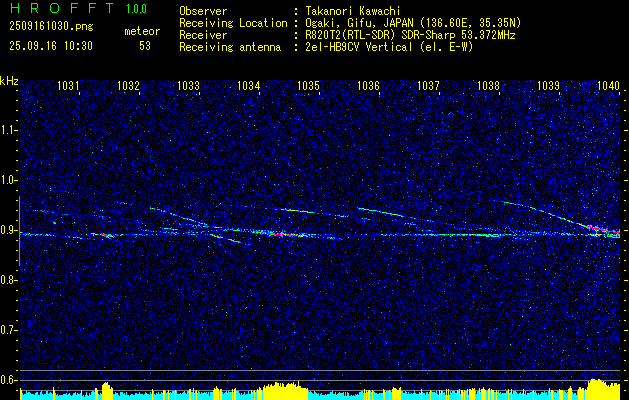This screenshot has height=400, width=629.
Task: Click the 0.7 kHz frequency label
Action: tap(8, 330)
